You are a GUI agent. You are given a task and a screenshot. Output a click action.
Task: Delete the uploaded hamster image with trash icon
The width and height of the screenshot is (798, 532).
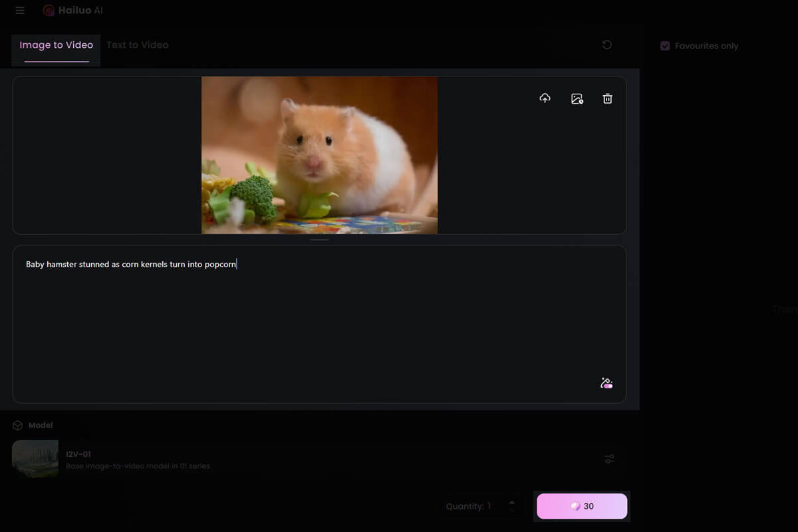tap(607, 98)
